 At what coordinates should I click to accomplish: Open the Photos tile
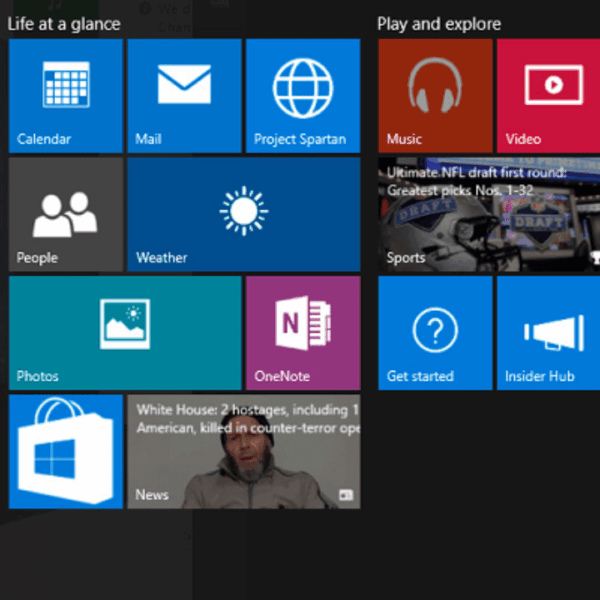pyautogui.click(x=125, y=333)
